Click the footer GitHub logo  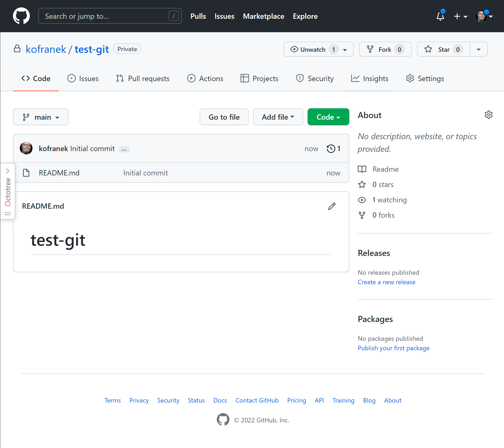[223, 419]
